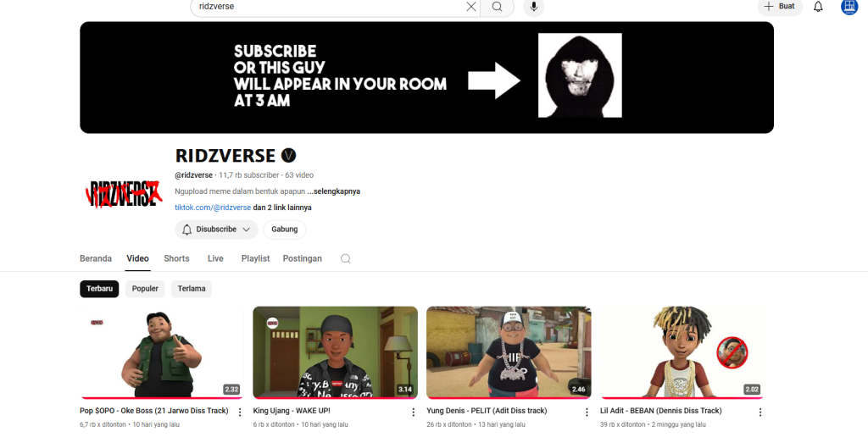
Task: Select the Terbaru sort chip
Action: click(x=99, y=289)
